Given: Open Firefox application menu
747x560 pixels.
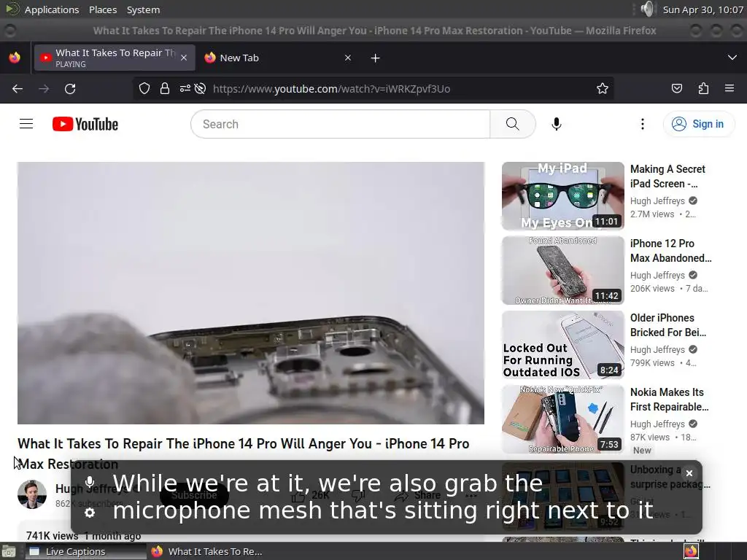Looking at the screenshot, I should [729, 88].
